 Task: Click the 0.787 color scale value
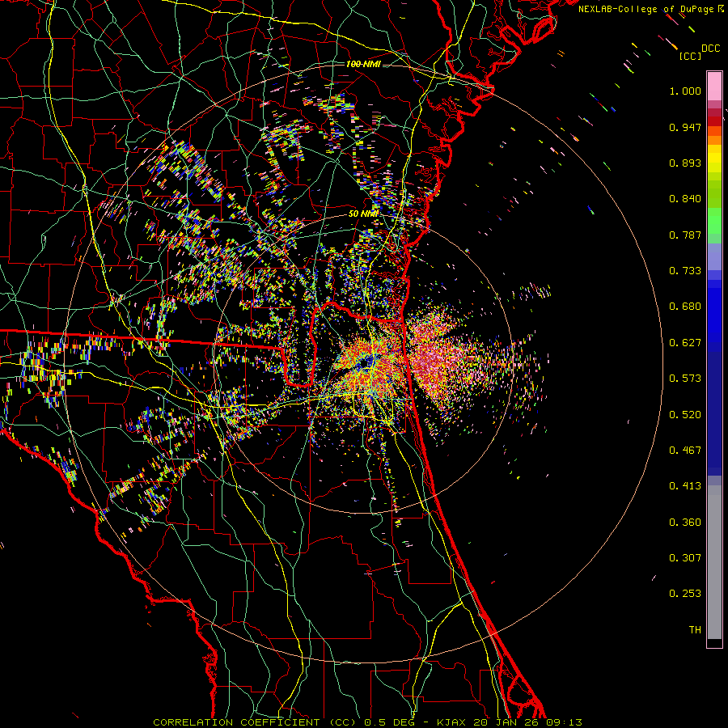point(685,235)
